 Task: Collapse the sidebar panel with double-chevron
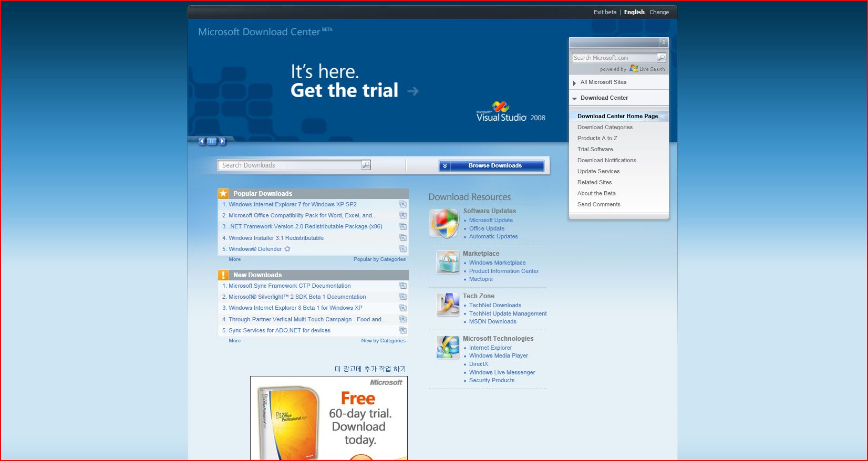664,43
